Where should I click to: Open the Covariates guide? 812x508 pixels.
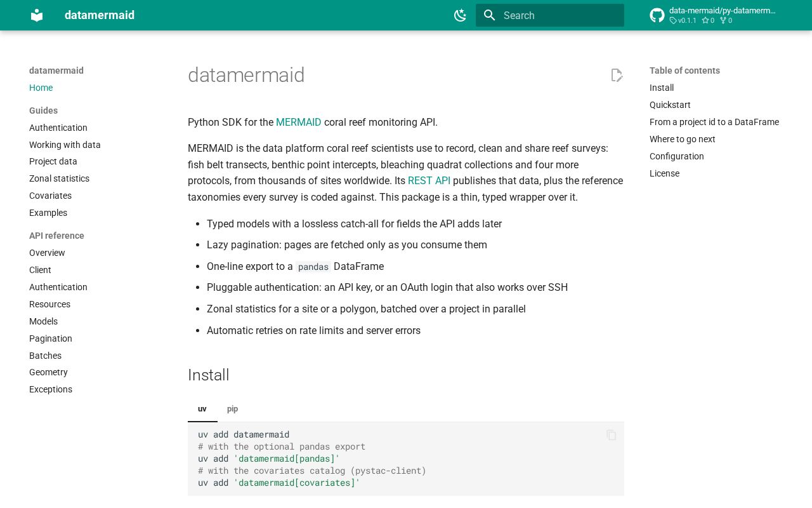coord(50,196)
